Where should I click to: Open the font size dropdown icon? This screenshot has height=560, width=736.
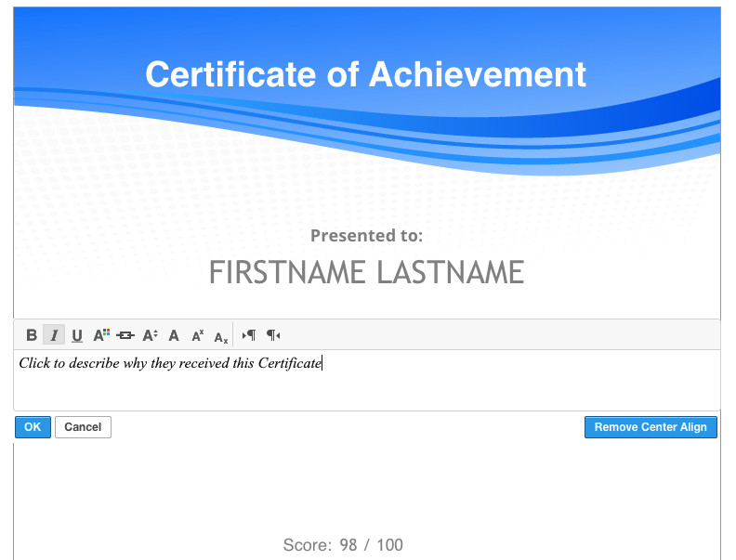[x=150, y=335]
